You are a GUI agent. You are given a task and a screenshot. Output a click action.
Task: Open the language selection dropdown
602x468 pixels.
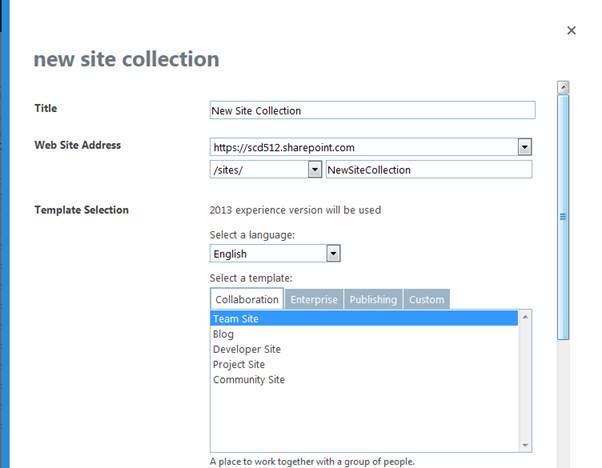pos(333,254)
